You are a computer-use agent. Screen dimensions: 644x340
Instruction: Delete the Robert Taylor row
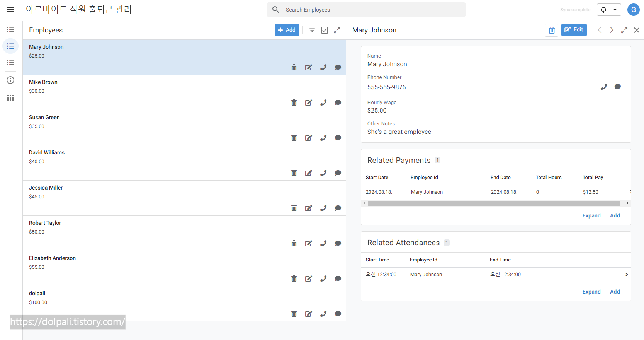294,243
